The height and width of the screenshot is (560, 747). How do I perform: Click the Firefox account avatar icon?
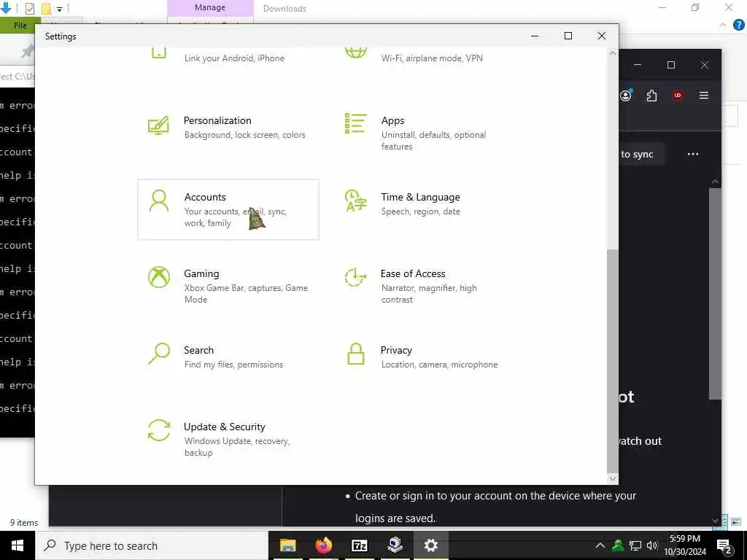point(626,96)
